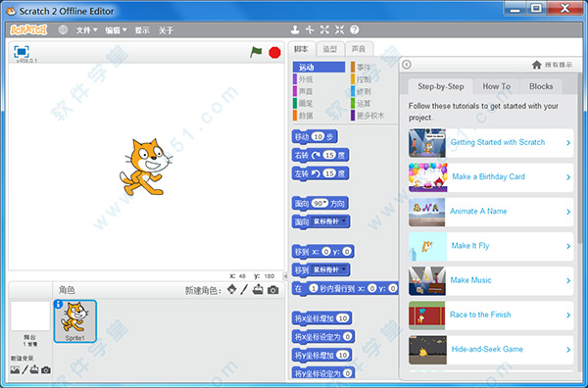This screenshot has width=588, height=388.
Task: Click the block help question mark
Action: click(355, 29)
